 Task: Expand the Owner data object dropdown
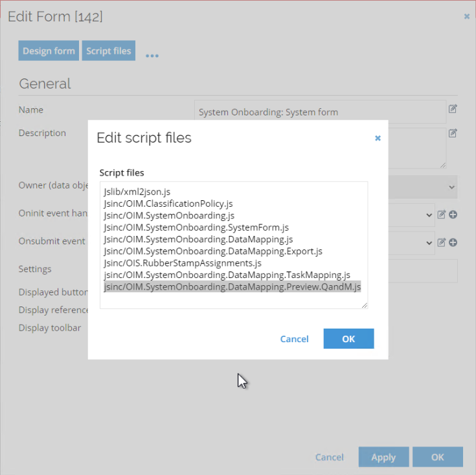(x=452, y=187)
